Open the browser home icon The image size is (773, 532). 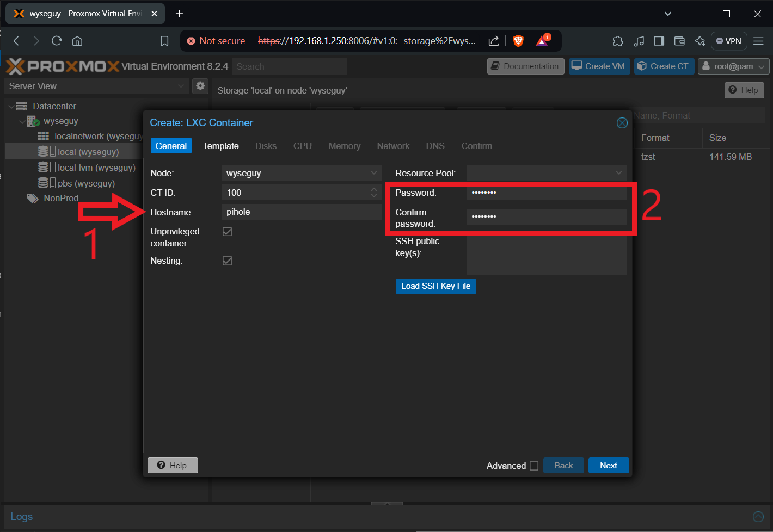77,41
